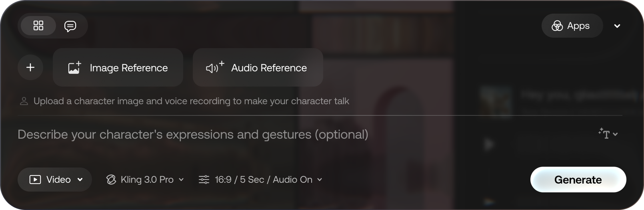The height and width of the screenshot is (210, 644).
Task: Open 16:9 / 5 Sec / Audio On settings
Action: pyautogui.click(x=260, y=180)
